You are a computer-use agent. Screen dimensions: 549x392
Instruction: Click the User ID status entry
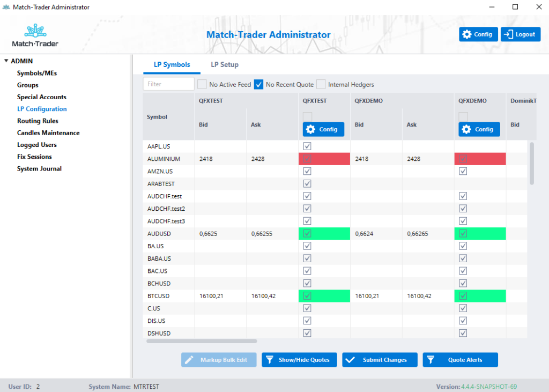tap(24, 387)
